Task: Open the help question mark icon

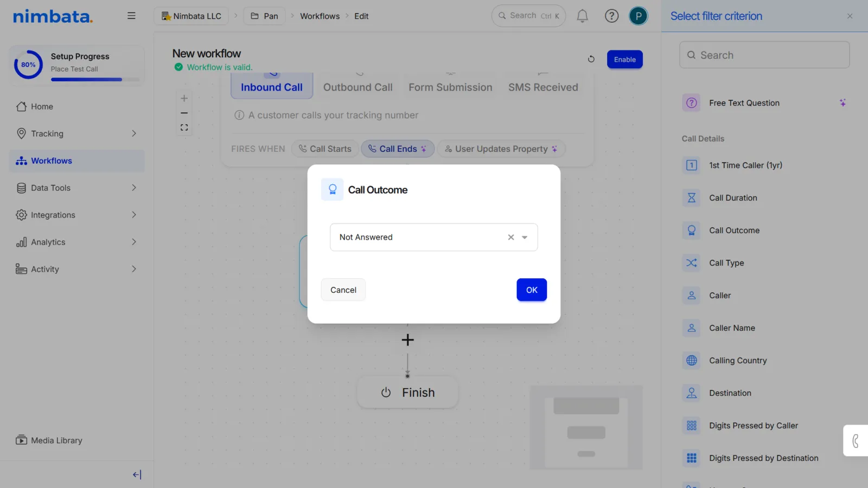Action: [611, 16]
